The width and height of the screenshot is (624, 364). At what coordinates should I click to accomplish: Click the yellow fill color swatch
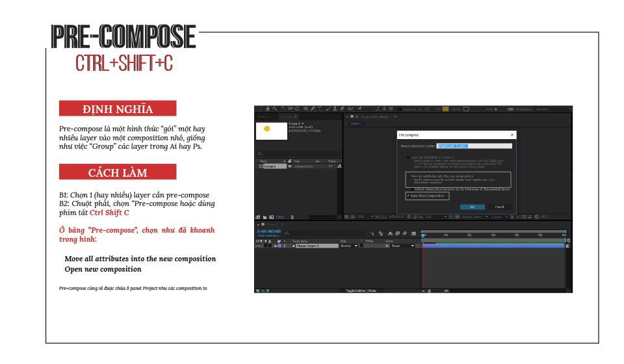445,109
